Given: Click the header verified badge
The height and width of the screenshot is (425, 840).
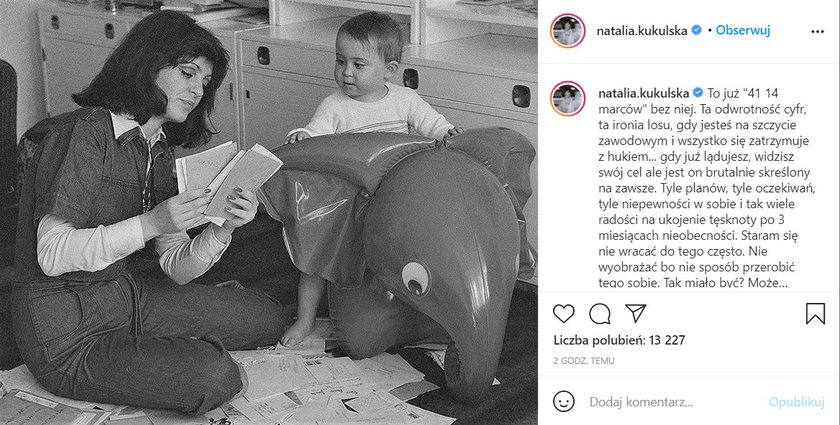Looking at the screenshot, I should click(x=696, y=31).
